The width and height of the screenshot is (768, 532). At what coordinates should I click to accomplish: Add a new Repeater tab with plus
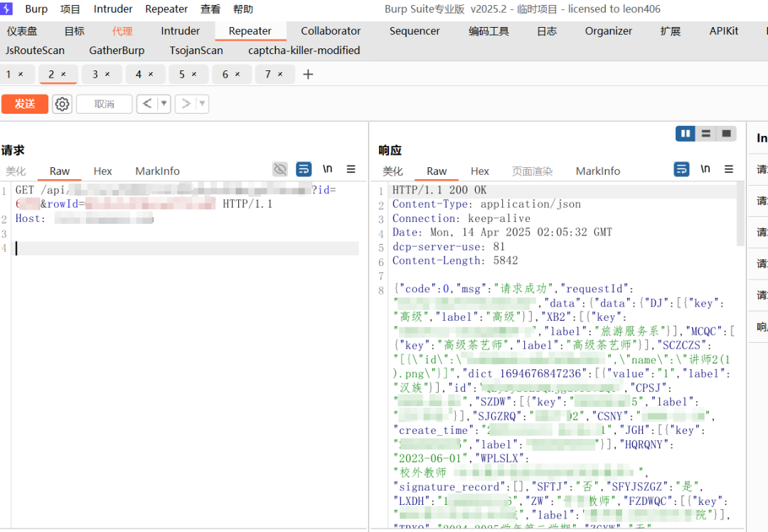coord(308,75)
